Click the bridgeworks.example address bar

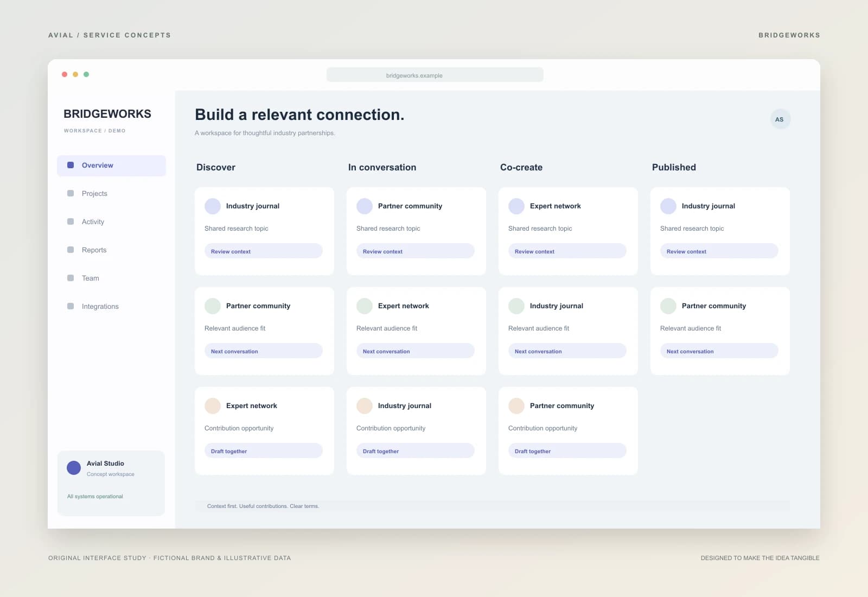click(435, 75)
